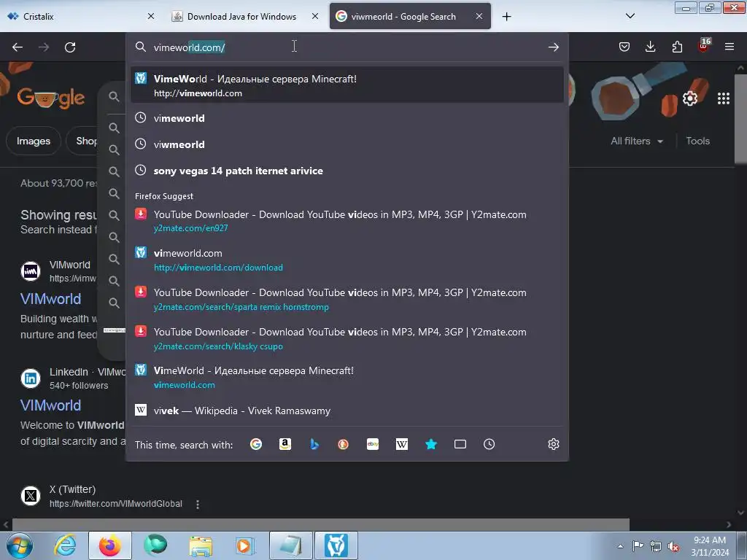
Task: Close the Download Java tab
Action: pos(315,16)
